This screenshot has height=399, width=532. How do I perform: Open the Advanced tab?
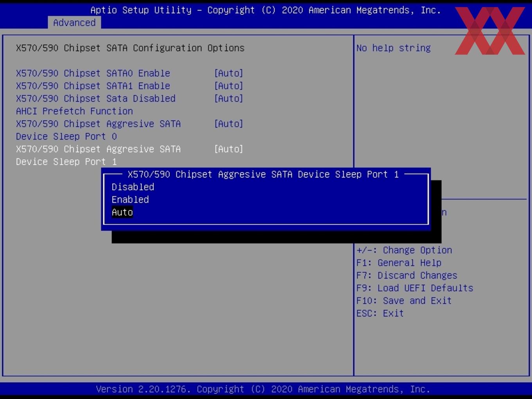click(74, 23)
